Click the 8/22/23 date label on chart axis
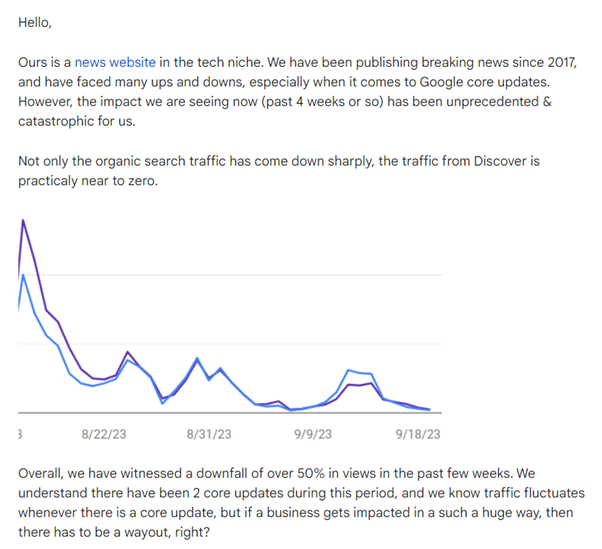Screen dimensions: 602x549 104,434
